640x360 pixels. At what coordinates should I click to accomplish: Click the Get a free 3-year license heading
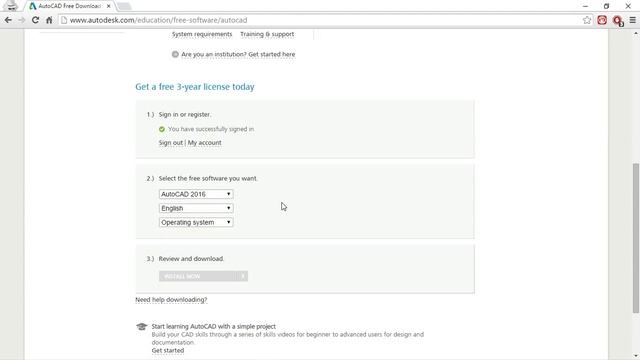click(195, 87)
